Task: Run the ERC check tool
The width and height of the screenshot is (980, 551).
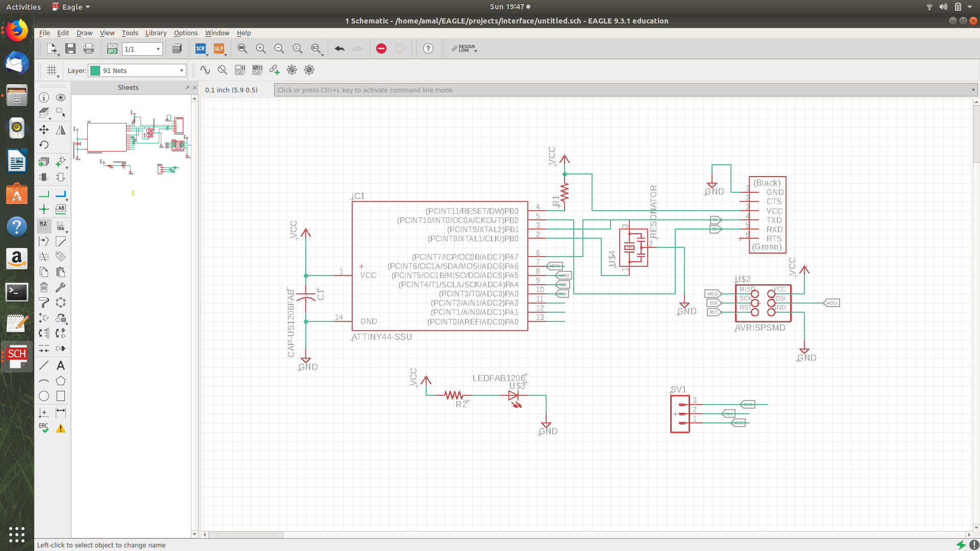Action: point(44,428)
